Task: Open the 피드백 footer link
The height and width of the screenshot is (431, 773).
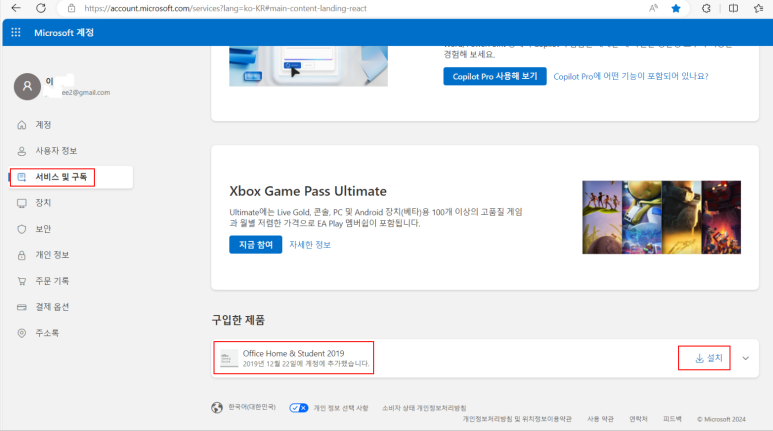Action: point(672,419)
